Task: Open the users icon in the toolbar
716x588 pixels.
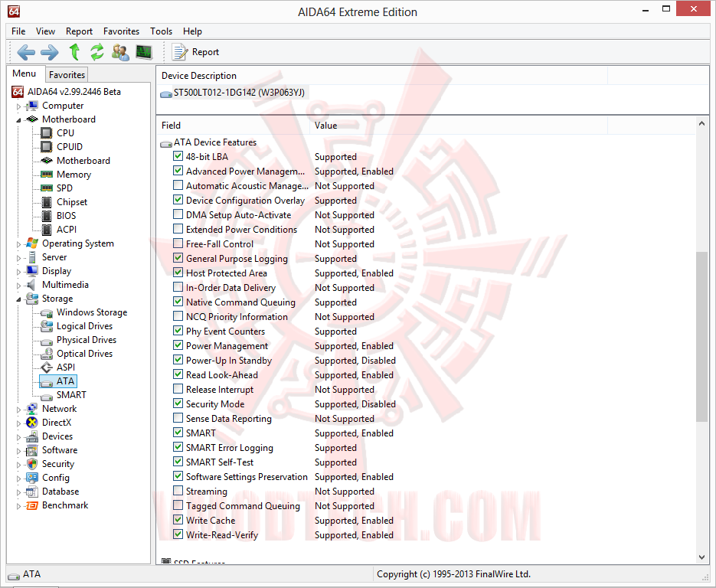Action: tap(120, 52)
